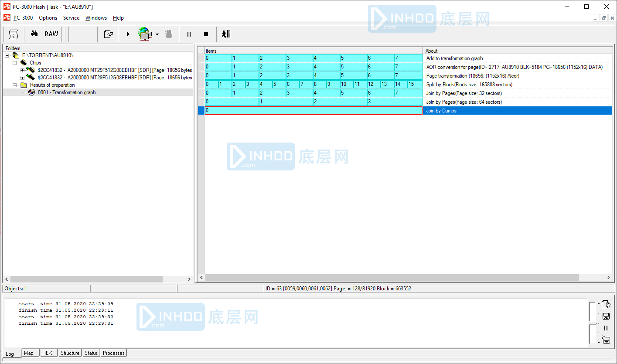Switch to the Status tab
The image size is (617, 364).
(91, 353)
